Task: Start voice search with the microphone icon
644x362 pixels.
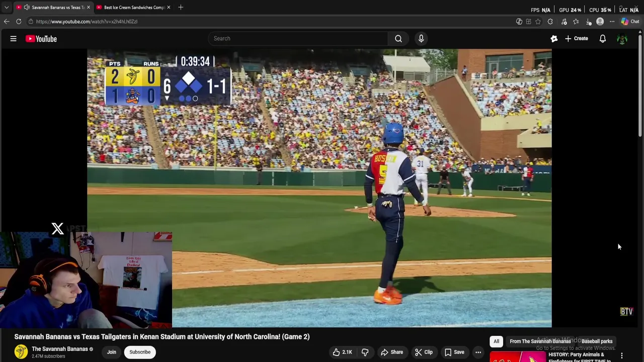Action: click(x=421, y=38)
